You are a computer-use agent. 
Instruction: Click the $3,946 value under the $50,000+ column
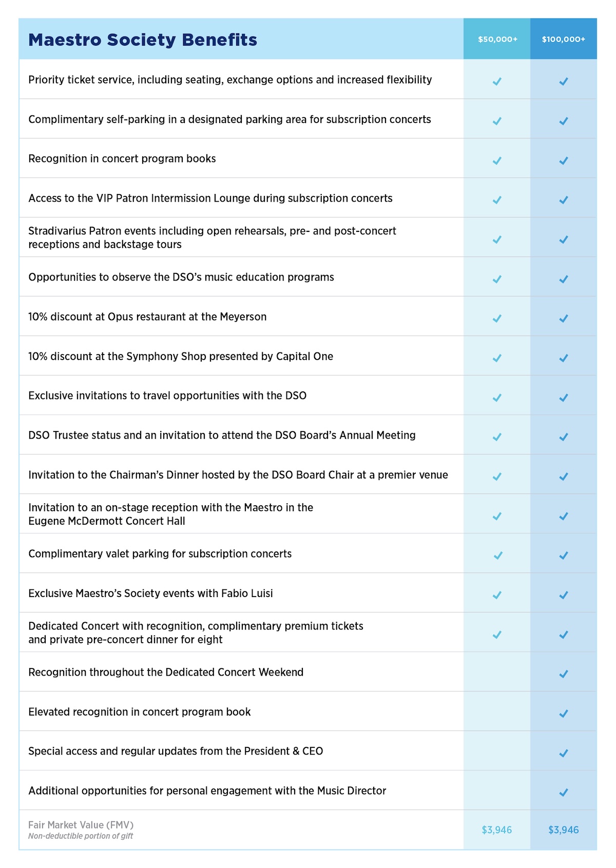click(497, 830)
